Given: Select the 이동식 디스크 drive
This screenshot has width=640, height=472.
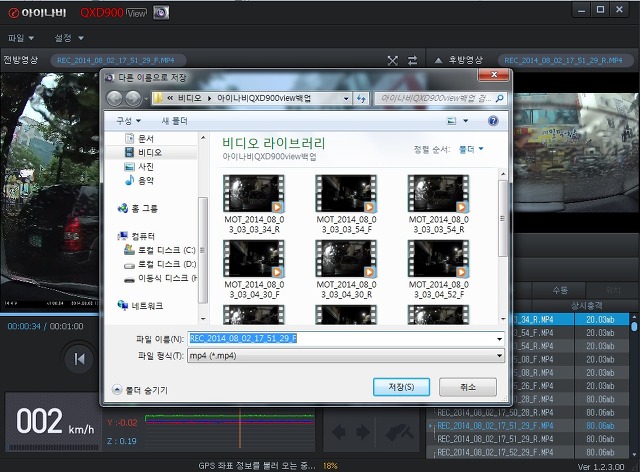Looking at the screenshot, I should [x=160, y=278].
